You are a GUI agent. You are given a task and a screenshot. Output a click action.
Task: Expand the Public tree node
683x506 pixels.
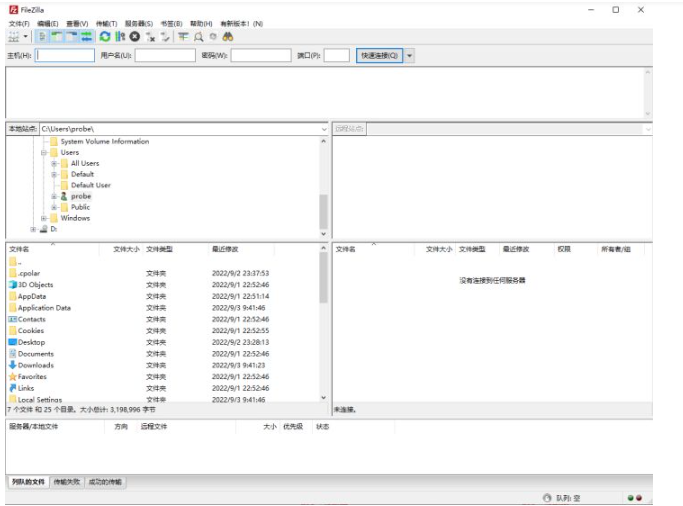54,207
